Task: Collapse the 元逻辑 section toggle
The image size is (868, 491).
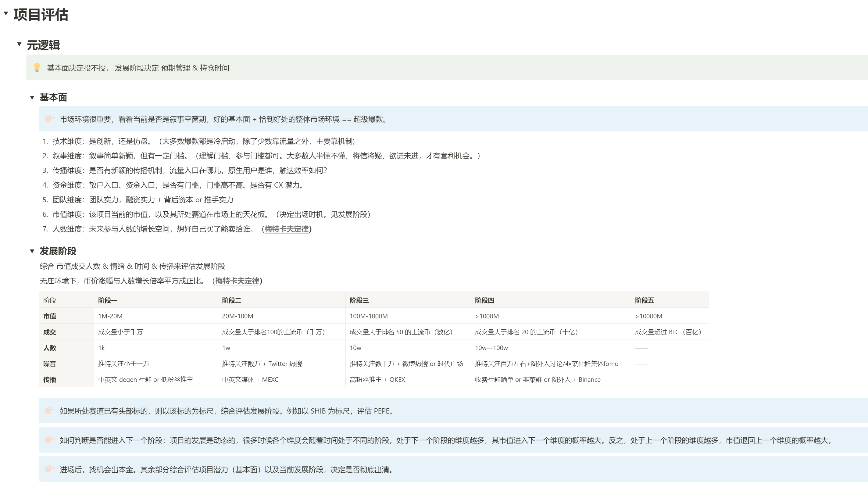Action: coord(19,44)
